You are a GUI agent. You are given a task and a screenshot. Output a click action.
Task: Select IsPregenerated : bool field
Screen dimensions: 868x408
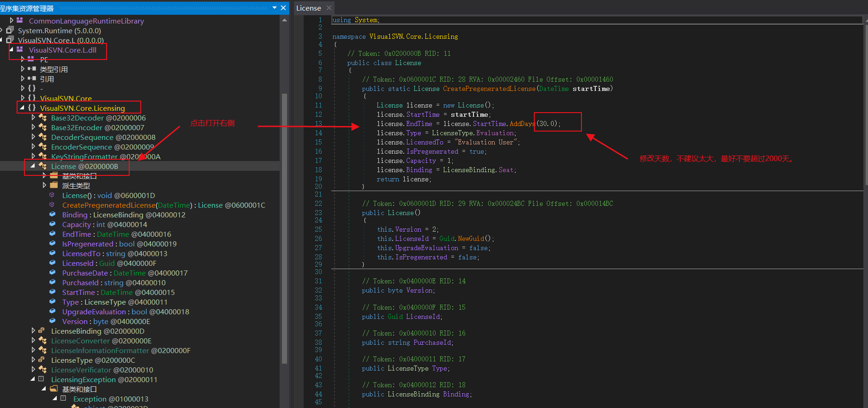click(120, 244)
